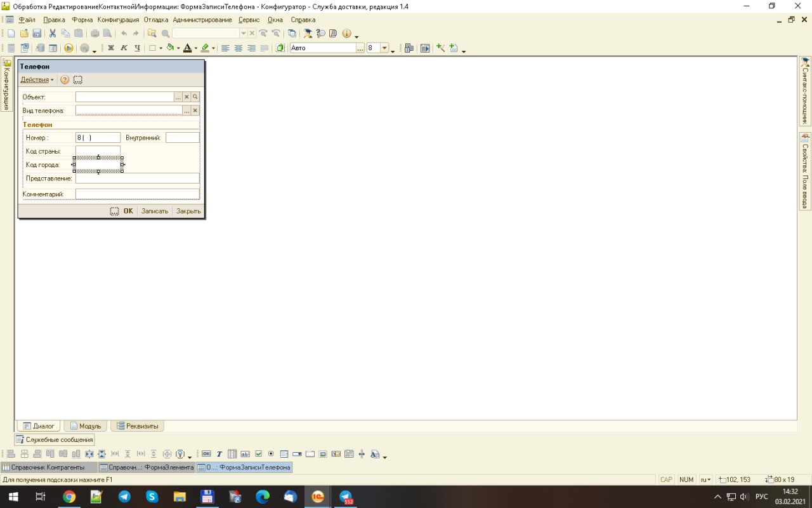The width and height of the screenshot is (812, 508).
Task: Insert a combo box control from palette
Action: [297, 454]
